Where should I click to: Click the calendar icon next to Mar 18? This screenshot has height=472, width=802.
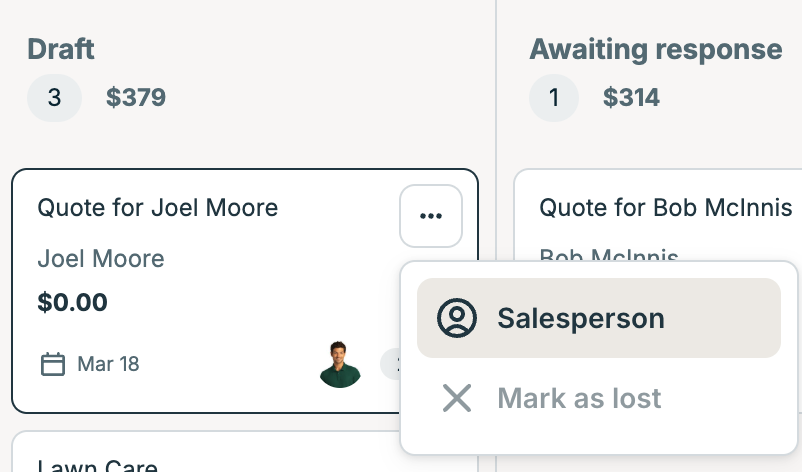(x=53, y=364)
